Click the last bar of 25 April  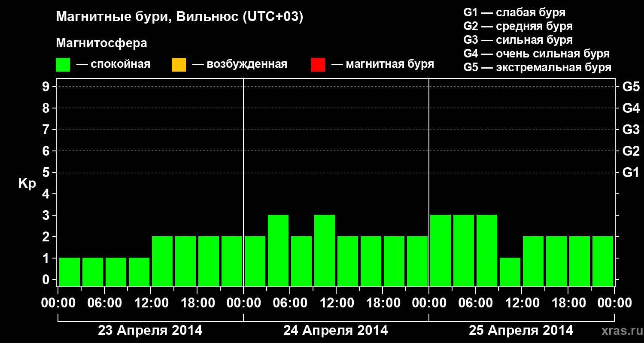pyautogui.click(x=603, y=261)
